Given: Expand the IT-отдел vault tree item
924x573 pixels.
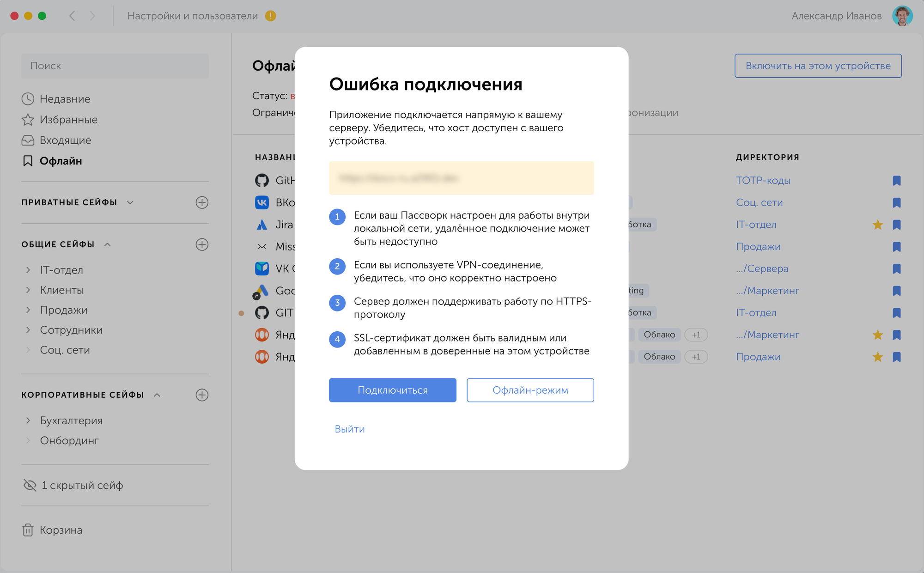Looking at the screenshot, I should 28,270.
